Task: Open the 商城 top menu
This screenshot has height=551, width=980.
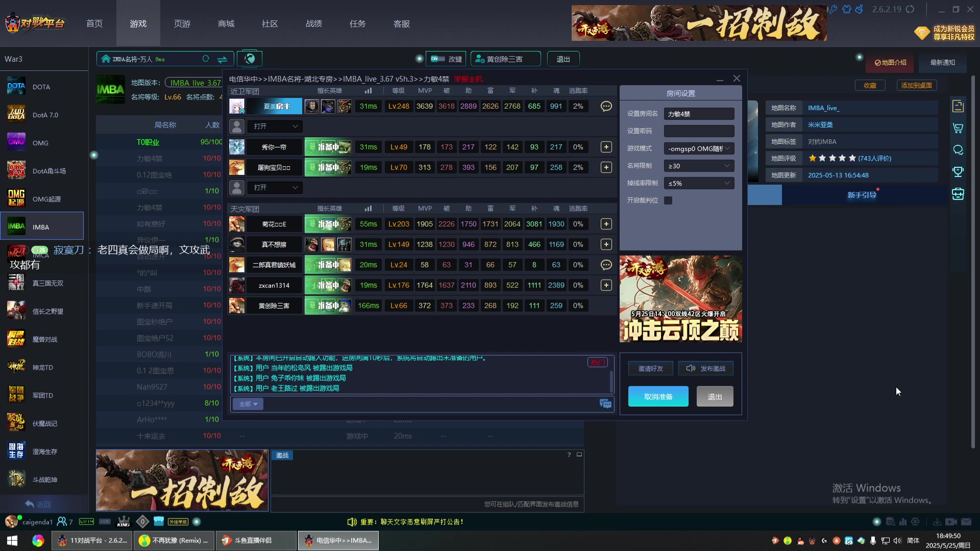Action: coord(226,23)
